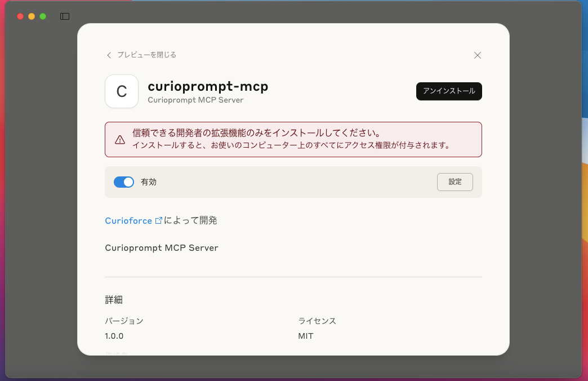Image resolution: width=588 pixels, height=381 pixels.
Task: Click the によって開発 text
Action: point(190,220)
